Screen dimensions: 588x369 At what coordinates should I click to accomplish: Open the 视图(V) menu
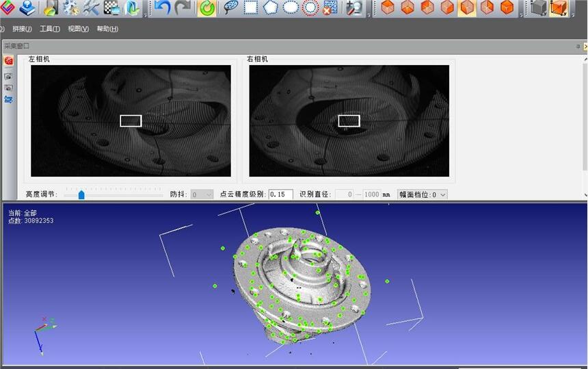(78, 29)
